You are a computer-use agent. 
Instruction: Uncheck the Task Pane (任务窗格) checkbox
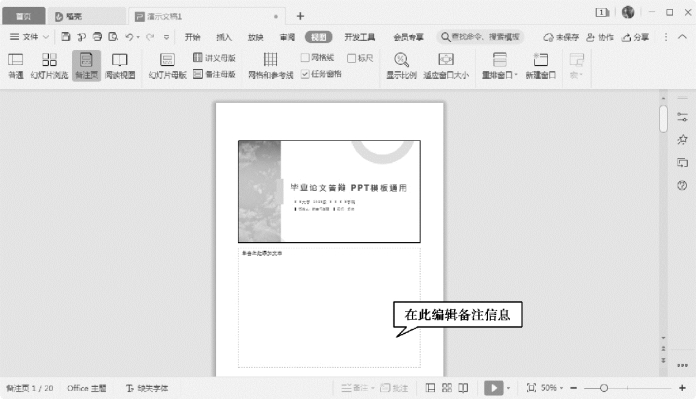(305, 74)
